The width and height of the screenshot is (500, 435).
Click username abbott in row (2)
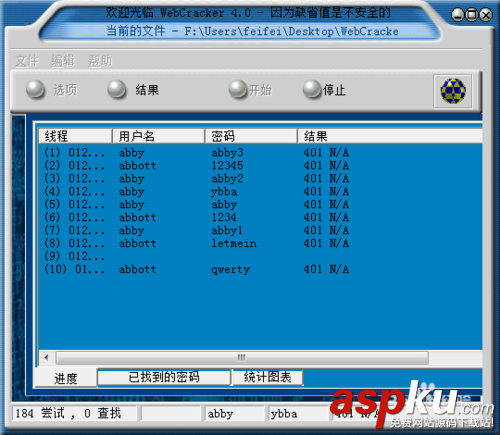[137, 166]
